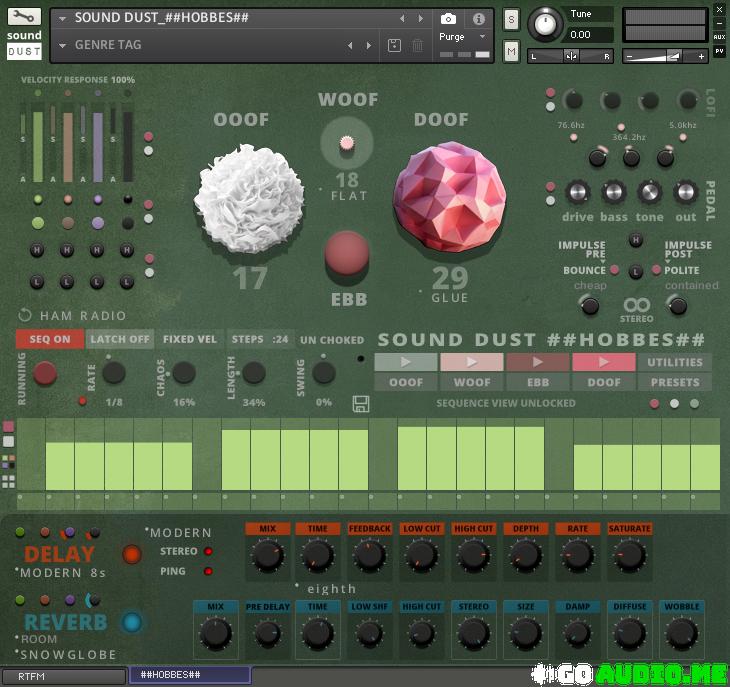Toggle the POLITE pink dot
Viewport: 730px width, 687px height.
[x=656, y=269]
